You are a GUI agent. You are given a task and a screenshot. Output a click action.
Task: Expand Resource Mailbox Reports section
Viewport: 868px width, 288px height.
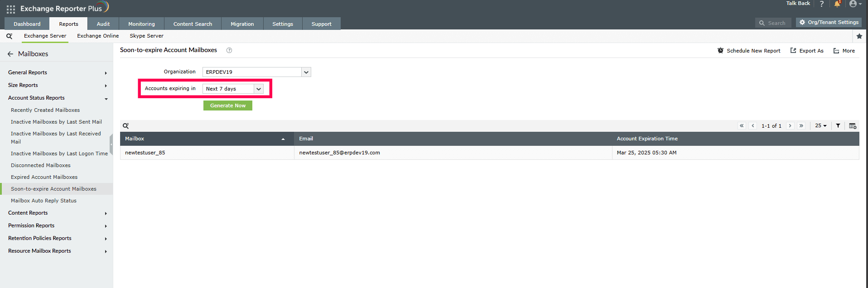point(57,251)
